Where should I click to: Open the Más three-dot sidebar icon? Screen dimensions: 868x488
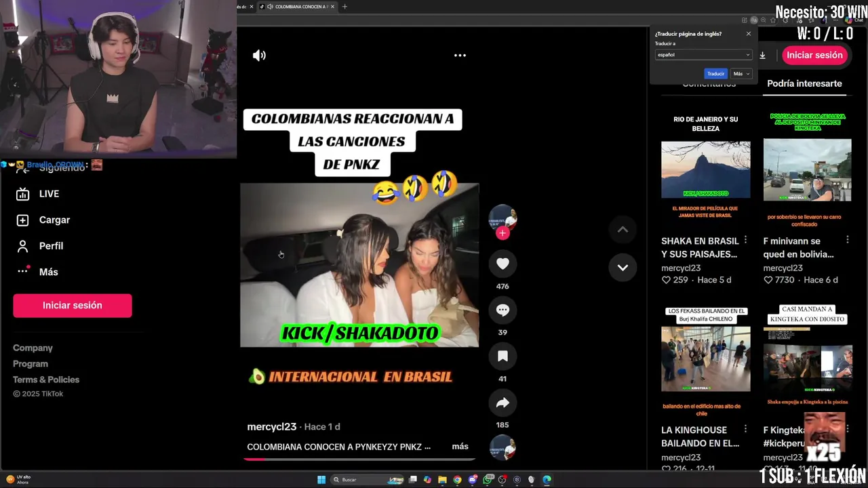[22, 271]
